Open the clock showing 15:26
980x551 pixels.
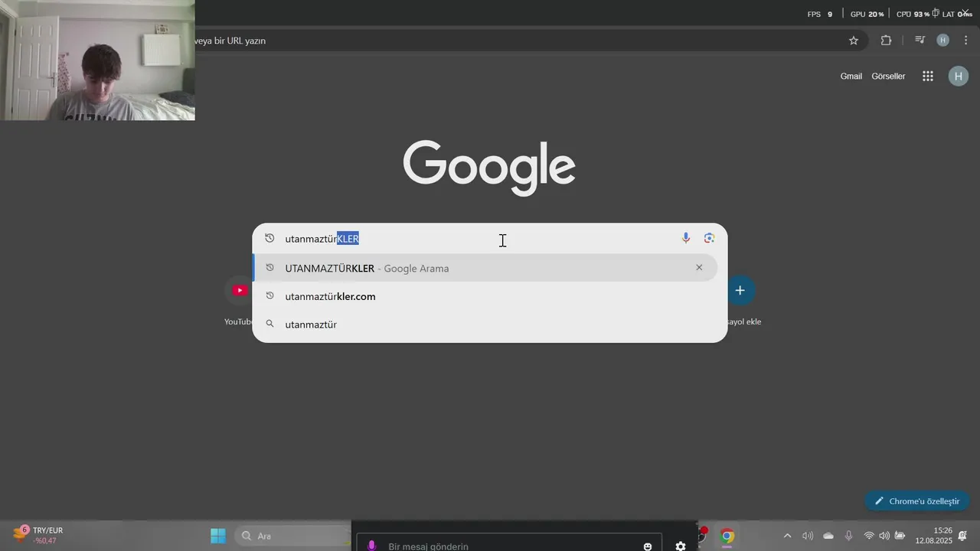pos(933,536)
